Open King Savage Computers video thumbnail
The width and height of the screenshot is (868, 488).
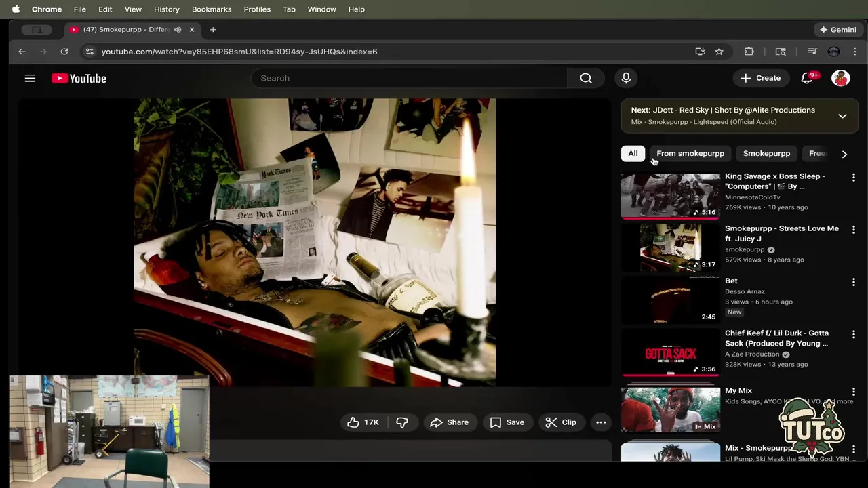(671, 195)
